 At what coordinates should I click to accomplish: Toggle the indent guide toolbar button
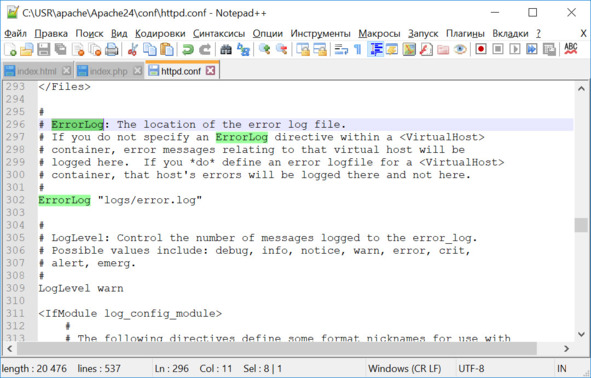[x=376, y=49]
